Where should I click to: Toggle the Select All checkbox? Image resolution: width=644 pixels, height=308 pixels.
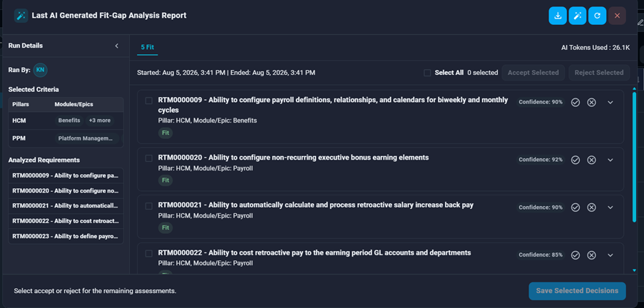tap(427, 73)
